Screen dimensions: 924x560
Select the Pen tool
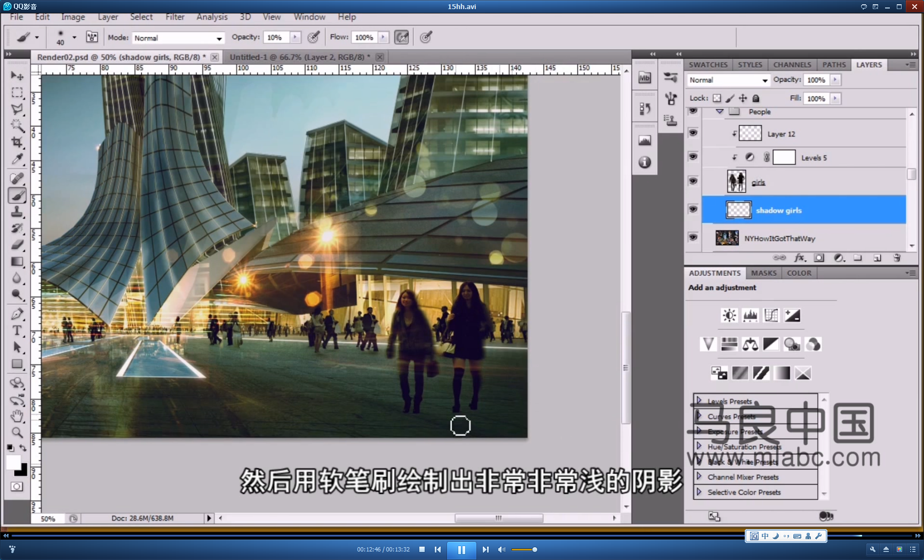tap(17, 314)
